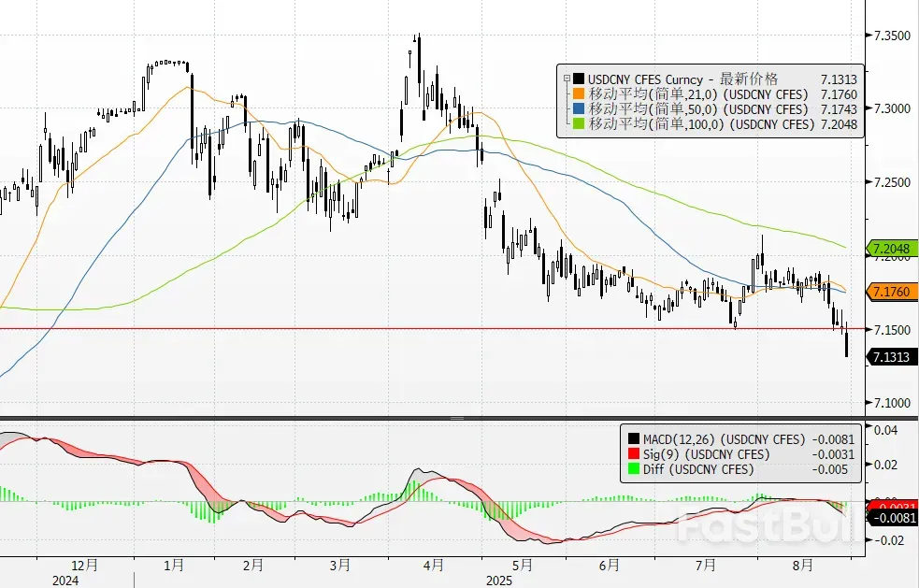919x588 pixels.
Task: Click the green Diff legend swatch
Action: 635,469
